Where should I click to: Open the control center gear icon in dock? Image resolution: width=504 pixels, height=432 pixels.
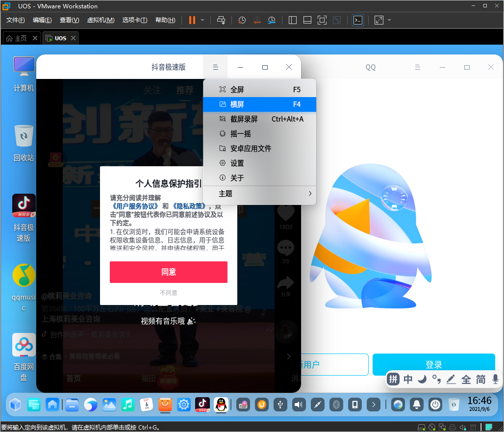click(184, 405)
